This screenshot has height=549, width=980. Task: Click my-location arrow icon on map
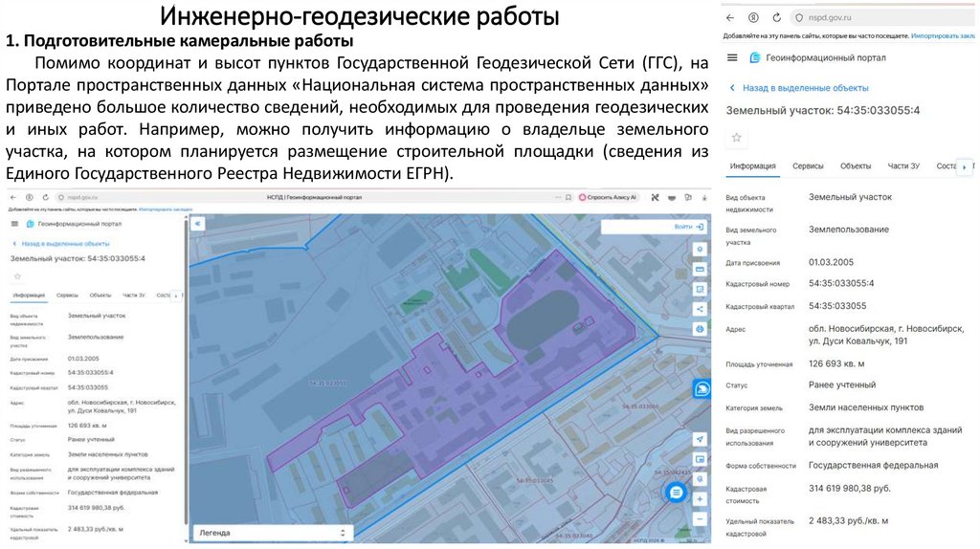pos(700,440)
